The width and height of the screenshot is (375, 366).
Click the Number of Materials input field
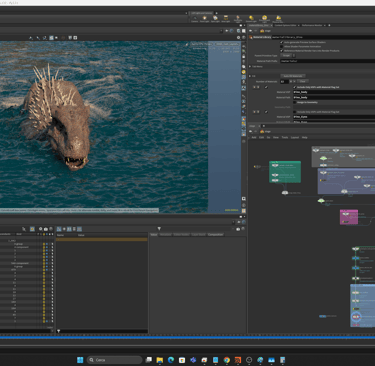(284, 81)
